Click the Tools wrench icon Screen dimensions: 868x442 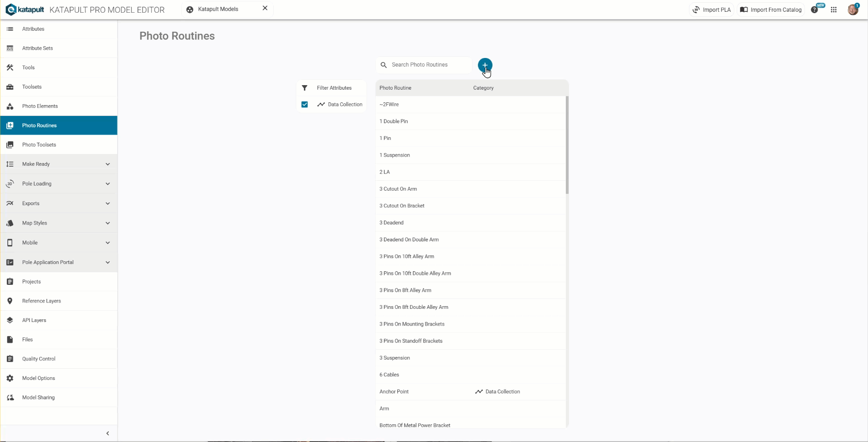click(10, 67)
